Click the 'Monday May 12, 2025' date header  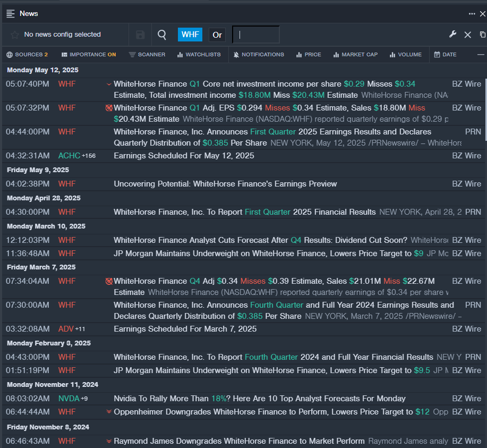[42, 70]
